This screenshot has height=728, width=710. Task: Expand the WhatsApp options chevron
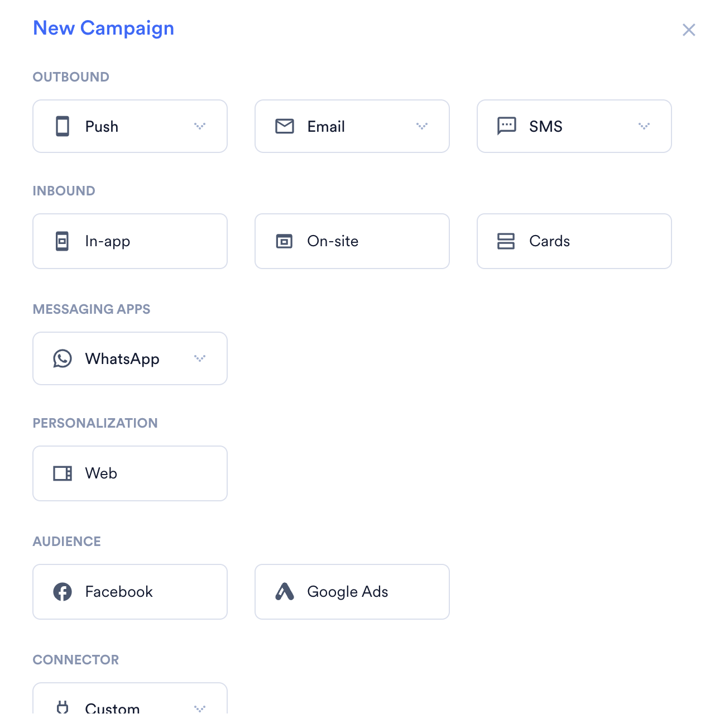[200, 358]
